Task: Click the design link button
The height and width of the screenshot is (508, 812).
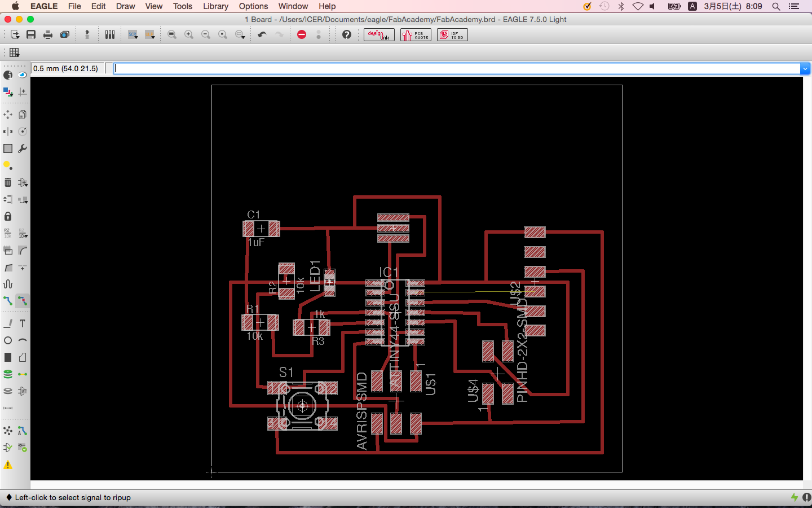Action: coord(379,34)
